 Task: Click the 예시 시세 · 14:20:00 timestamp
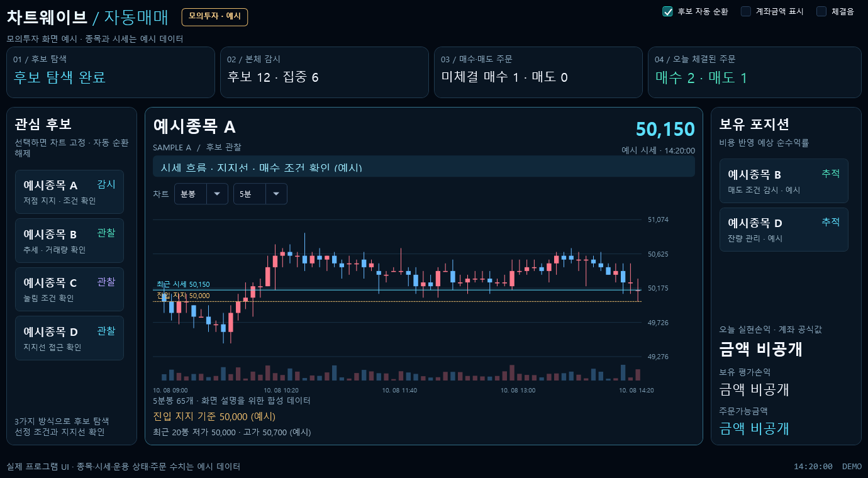[658, 150]
